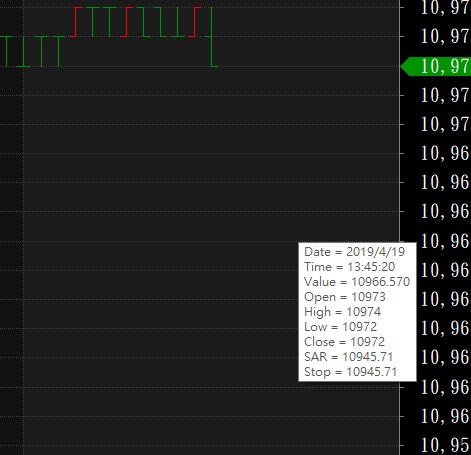Screen dimensions: 471x455
Task: Select the 'Open = 10973' tooltip line
Action: click(345, 297)
